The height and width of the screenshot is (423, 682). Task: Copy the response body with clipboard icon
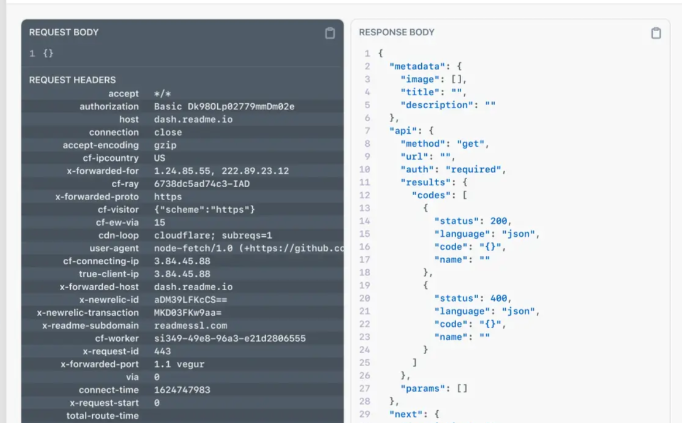(656, 33)
